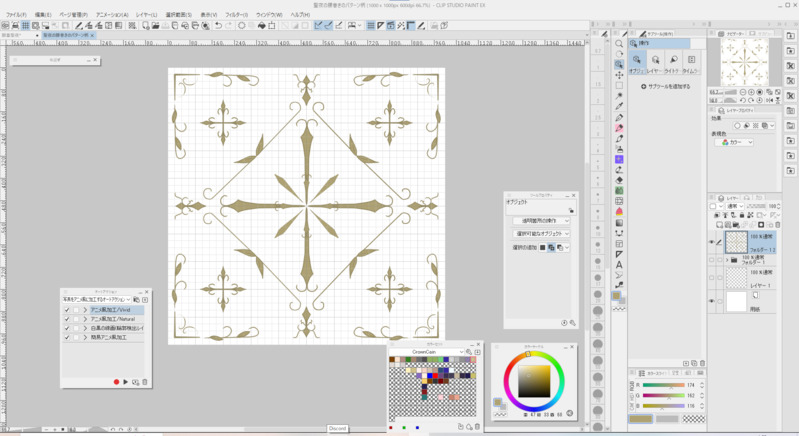Select the Zoom magnifier tool
This screenshot has height=436, width=799.
pyautogui.click(x=619, y=44)
